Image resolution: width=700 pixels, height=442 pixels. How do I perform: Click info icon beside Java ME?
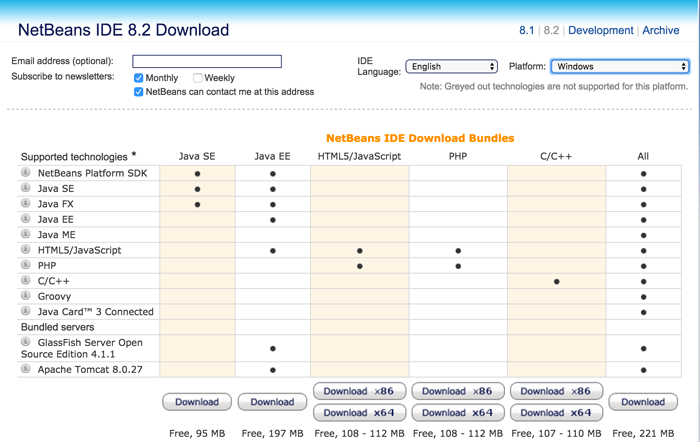[x=26, y=234]
